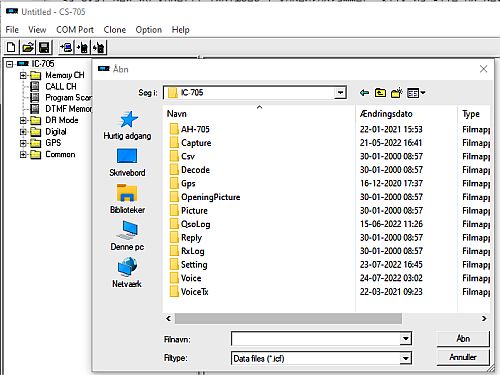Select the Picture folder
This screenshot has height=375, width=500.
click(x=188, y=211)
